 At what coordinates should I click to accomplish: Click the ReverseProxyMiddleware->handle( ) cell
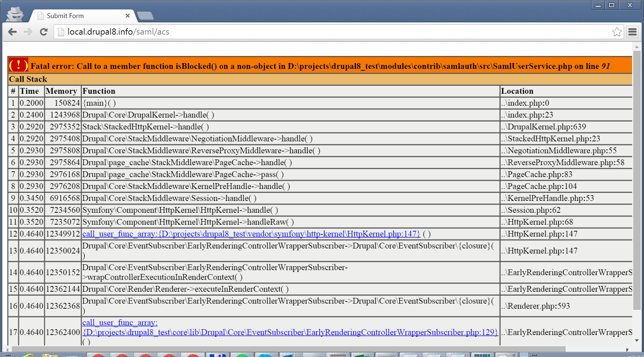tap(290, 150)
